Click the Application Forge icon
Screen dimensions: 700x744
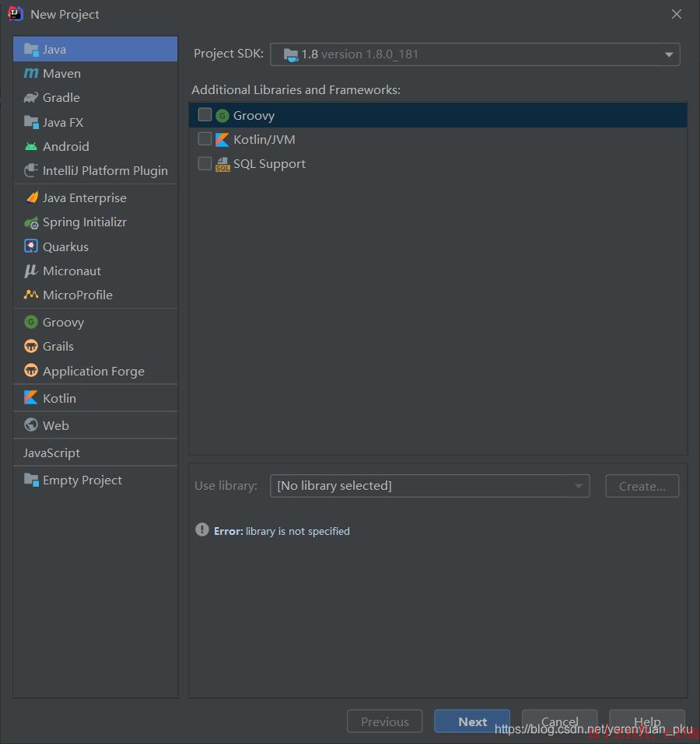pyautogui.click(x=31, y=371)
